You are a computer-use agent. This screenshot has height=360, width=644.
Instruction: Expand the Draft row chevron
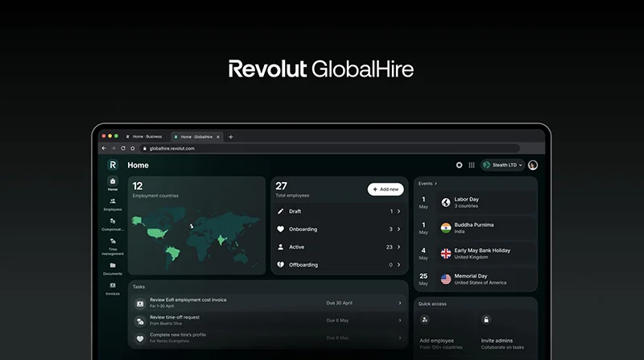pos(398,211)
